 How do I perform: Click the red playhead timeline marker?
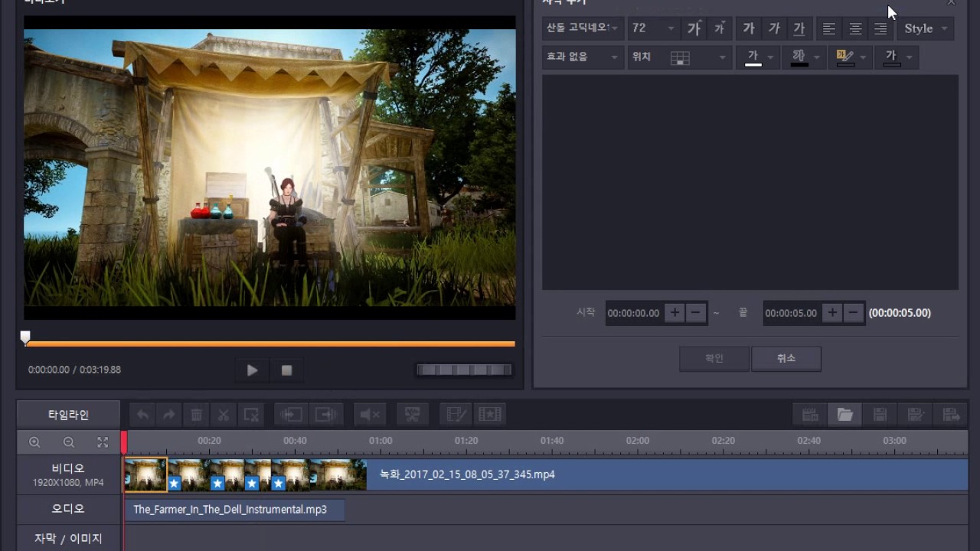pyautogui.click(x=124, y=442)
